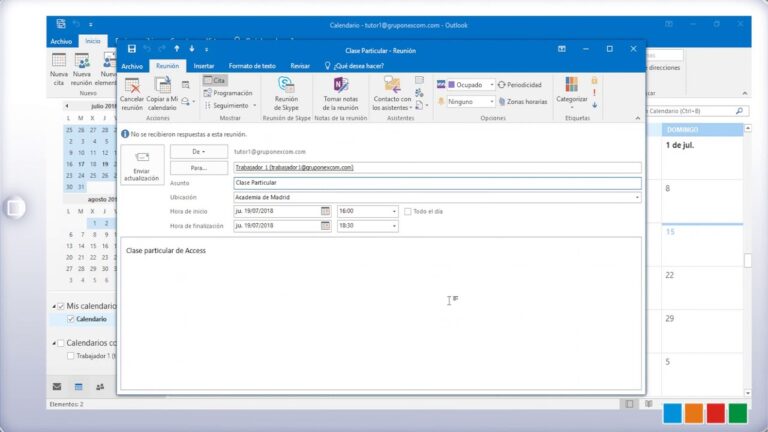Collapse the meeting window ribbon
This screenshot has width=768, height=432.
pos(637,118)
